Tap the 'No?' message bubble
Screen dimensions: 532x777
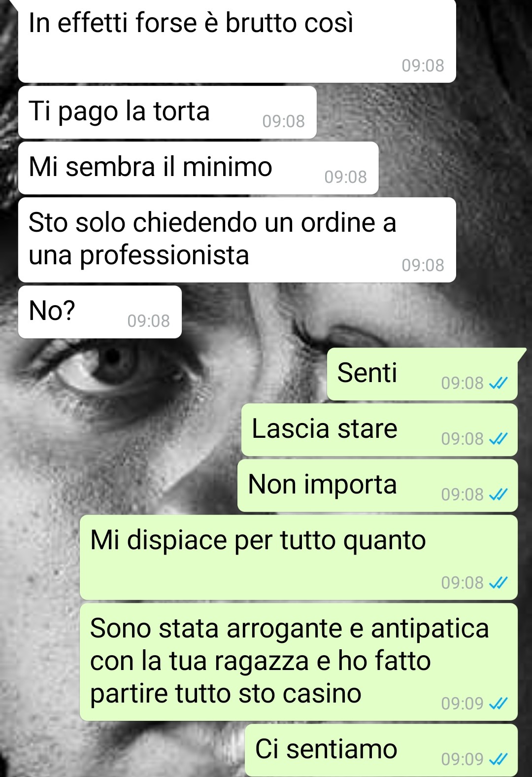pyautogui.click(x=100, y=312)
